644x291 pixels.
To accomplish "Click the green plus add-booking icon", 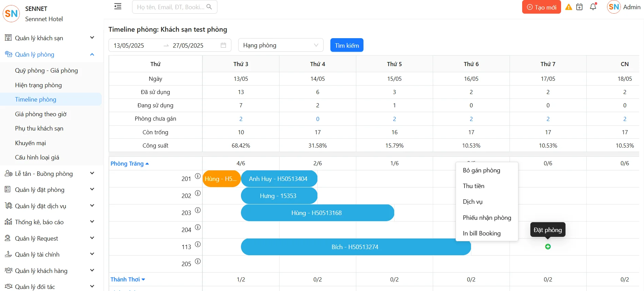I will [548, 247].
